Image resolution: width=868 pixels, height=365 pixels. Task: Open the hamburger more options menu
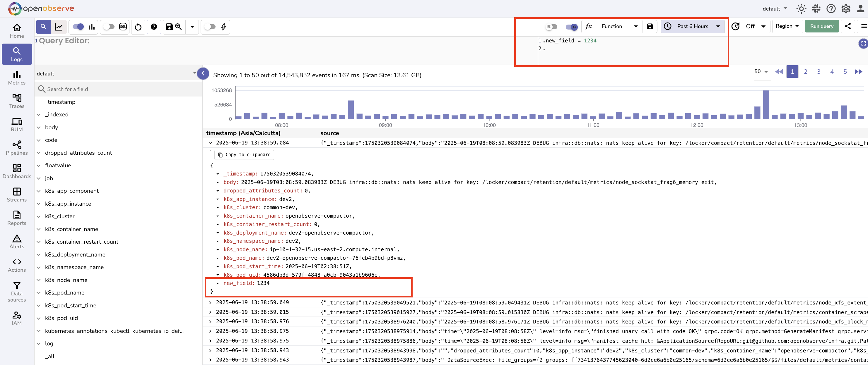point(864,26)
